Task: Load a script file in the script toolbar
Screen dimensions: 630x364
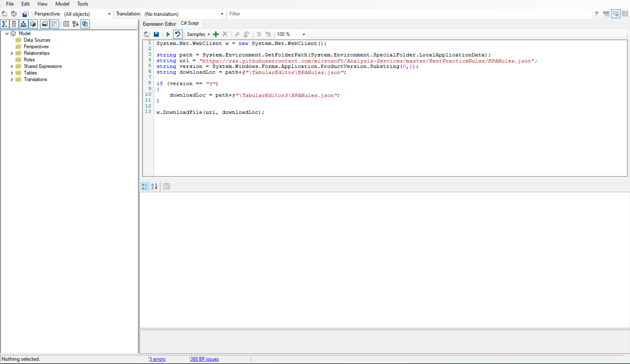Action: coord(147,34)
